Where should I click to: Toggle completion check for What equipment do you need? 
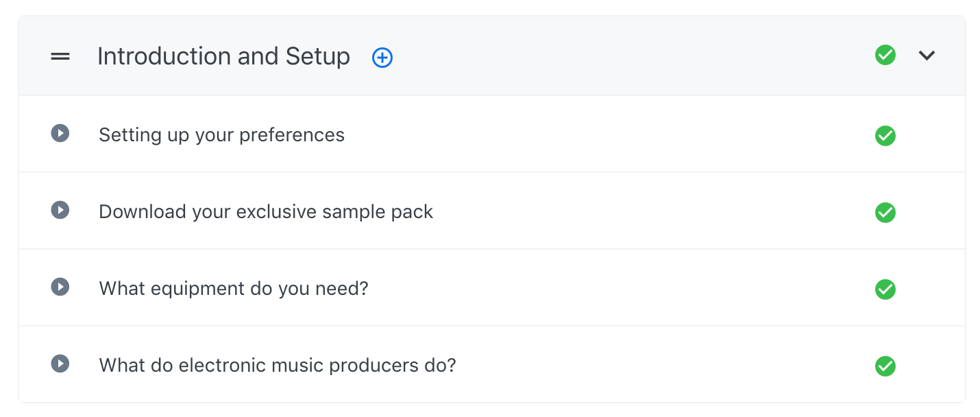tap(885, 289)
